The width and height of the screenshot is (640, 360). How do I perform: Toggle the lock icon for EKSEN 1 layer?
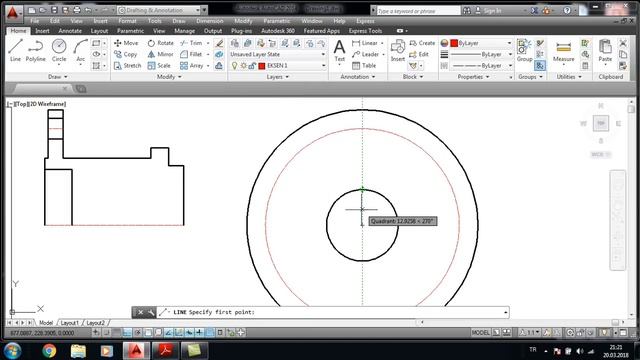tap(252, 65)
